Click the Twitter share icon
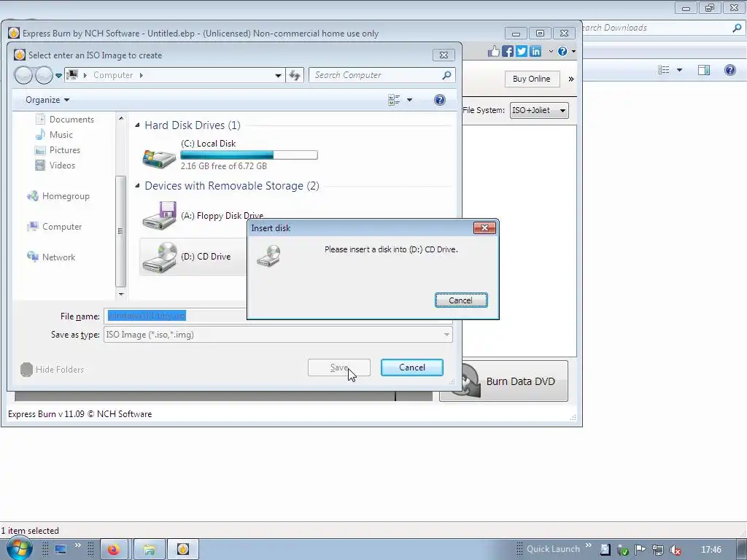The image size is (747, 560). [x=522, y=51]
